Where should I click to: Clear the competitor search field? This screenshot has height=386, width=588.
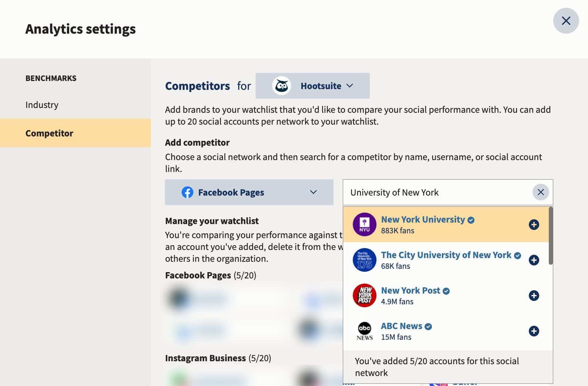(540, 192)
